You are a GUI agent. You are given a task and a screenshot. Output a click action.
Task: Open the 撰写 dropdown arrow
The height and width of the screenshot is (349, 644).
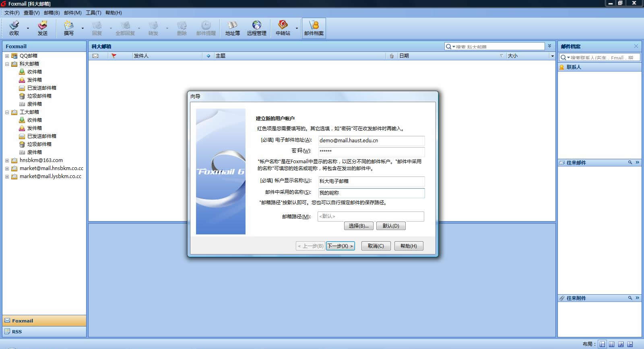(x=83, y=28)
